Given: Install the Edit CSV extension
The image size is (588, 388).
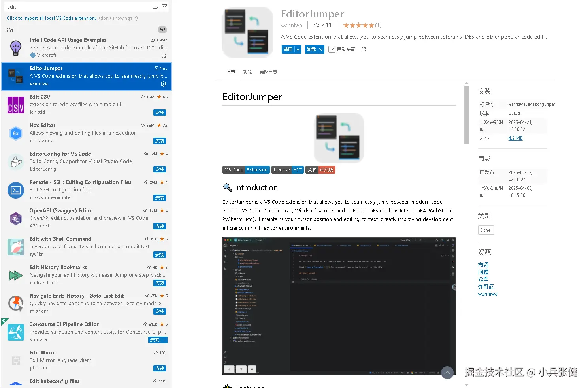Looking at the screenshot, I should (160, 112).
